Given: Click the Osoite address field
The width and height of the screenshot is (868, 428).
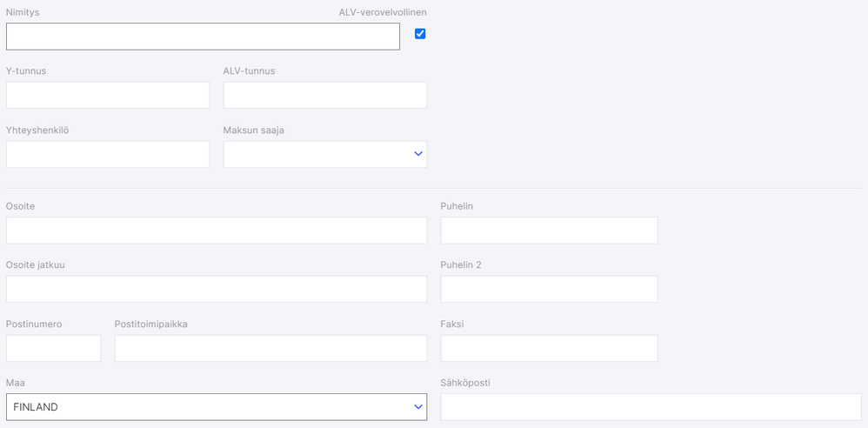Looking at the screenshot, I should [x=216, y=231].
